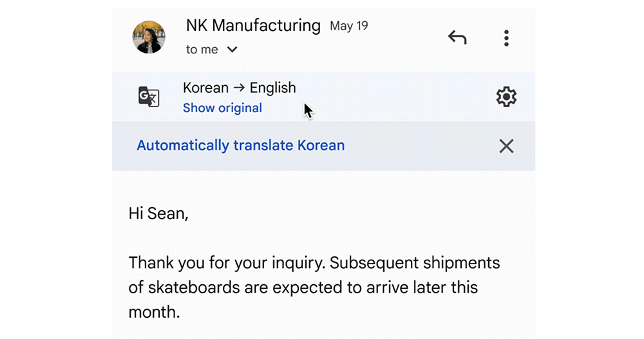Click the arrow between Korean and English
This screenshot has height=339, width=644.
pyautogui.click(x=239, y=88)
